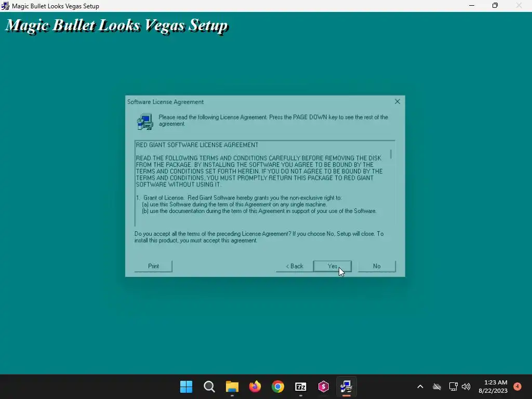Screen dimensions: 532x399
Task: Open the notification badge showing 4
Action: click(517, 386)
